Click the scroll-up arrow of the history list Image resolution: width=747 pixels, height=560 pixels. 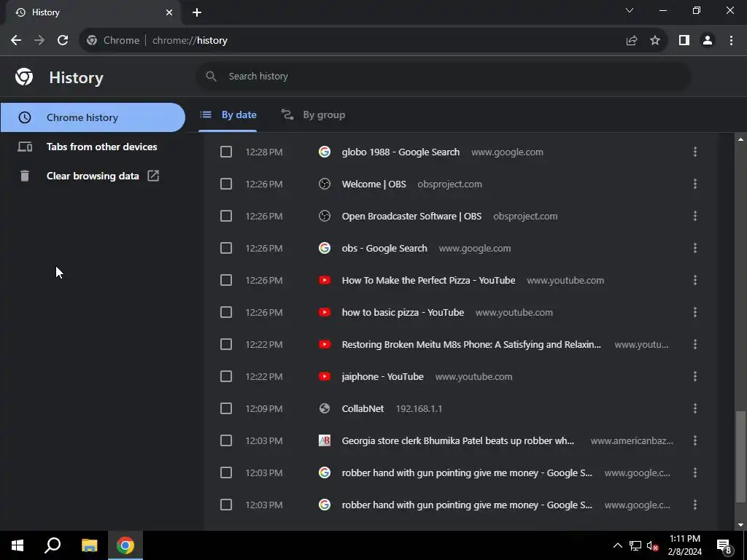pos(740,139)
